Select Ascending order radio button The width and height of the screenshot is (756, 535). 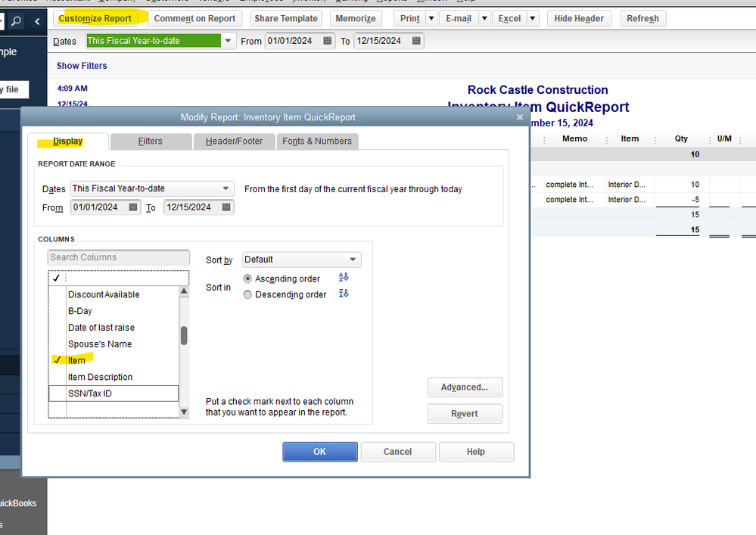[247, 278]
